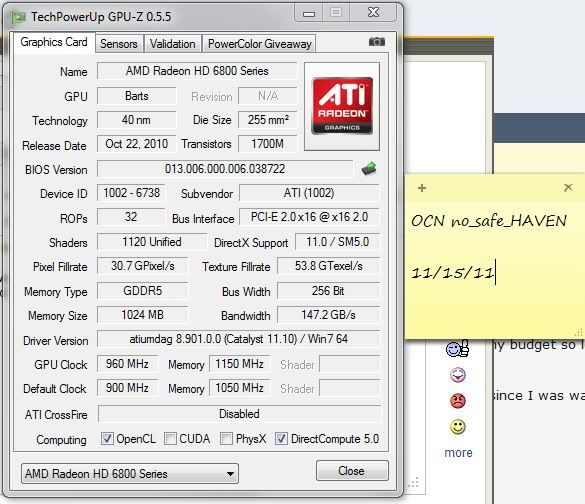585x504 pixels.
Task: Click the Memory Type value 'GDDR5'
Action: tap(143, 291)
